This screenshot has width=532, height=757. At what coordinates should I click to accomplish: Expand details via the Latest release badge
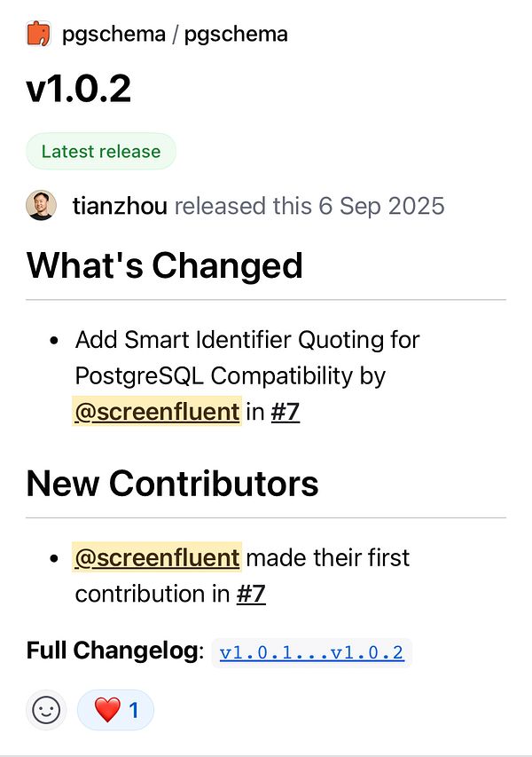[100, 151]
